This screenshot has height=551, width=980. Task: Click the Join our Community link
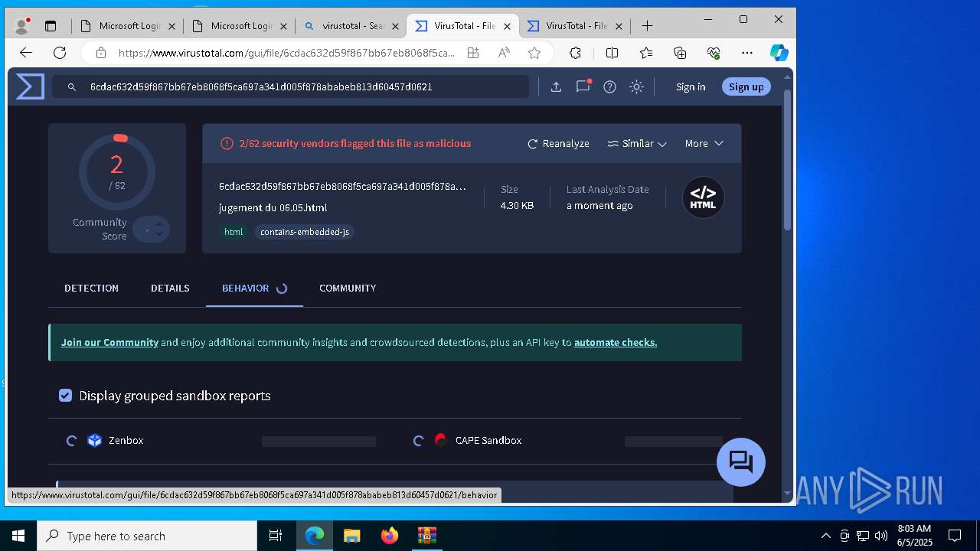[109, 343]
